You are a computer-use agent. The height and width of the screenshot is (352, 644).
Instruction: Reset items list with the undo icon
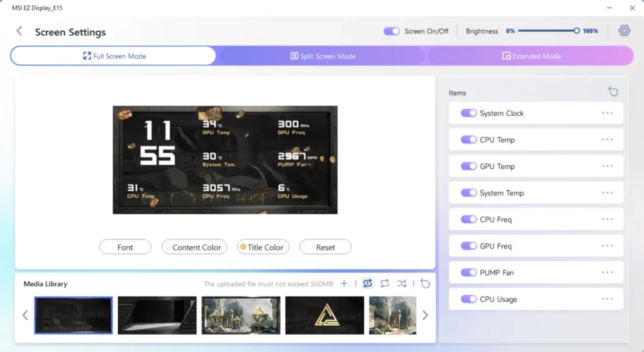pos(613,91)
